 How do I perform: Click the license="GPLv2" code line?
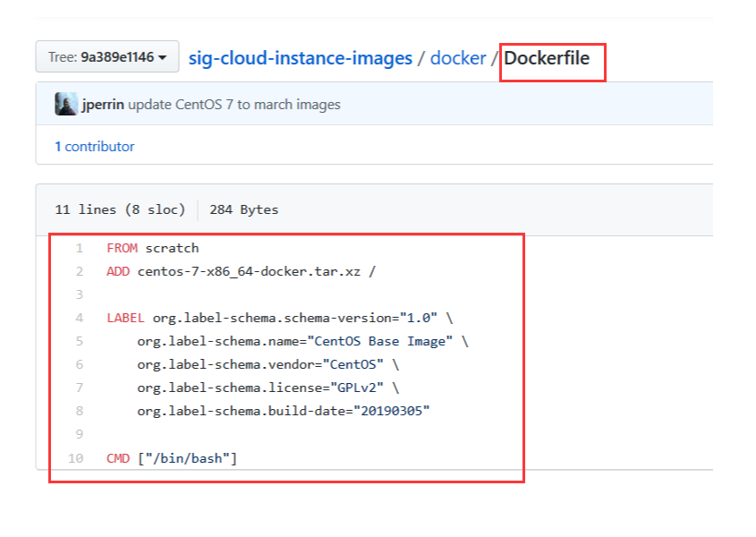[268, 388]
